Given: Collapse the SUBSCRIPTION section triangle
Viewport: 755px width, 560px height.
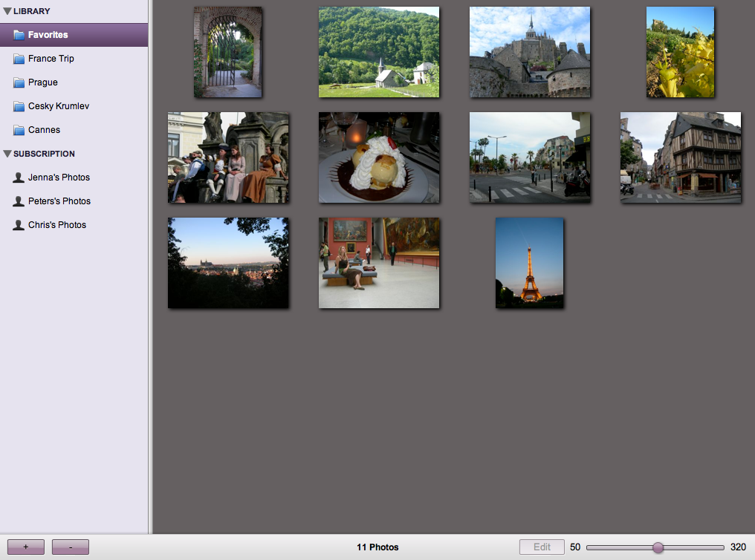Looking at the screenshot, I should pyautogui.click(x=7, y=154).
